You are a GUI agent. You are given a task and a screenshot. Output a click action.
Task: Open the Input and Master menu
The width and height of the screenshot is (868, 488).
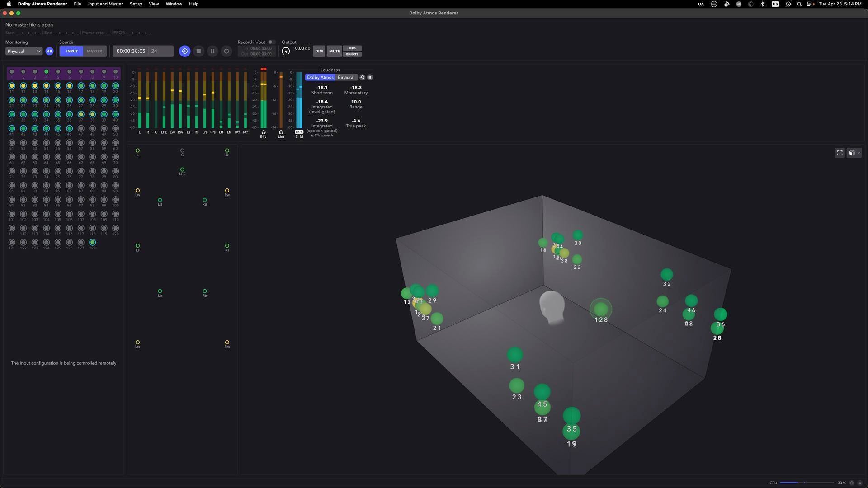(x=105, y=4)
